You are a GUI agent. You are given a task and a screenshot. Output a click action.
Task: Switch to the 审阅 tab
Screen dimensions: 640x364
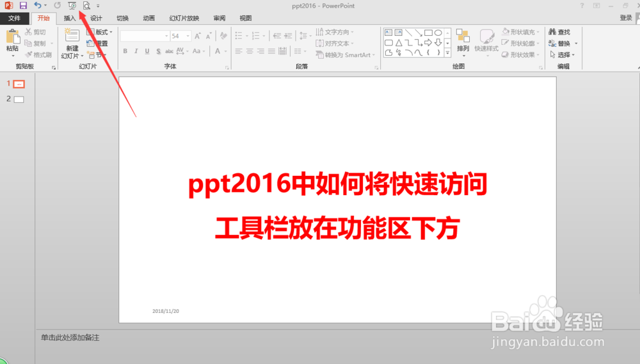[219, 18]
